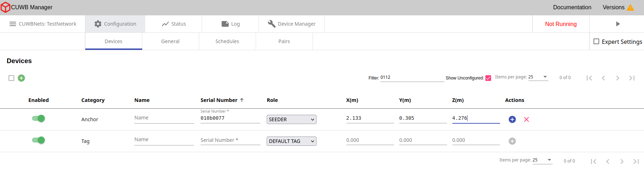This screenshot has height=185, width=644.
Task: Click the Versions warning triangle icon
Action: 630,7
